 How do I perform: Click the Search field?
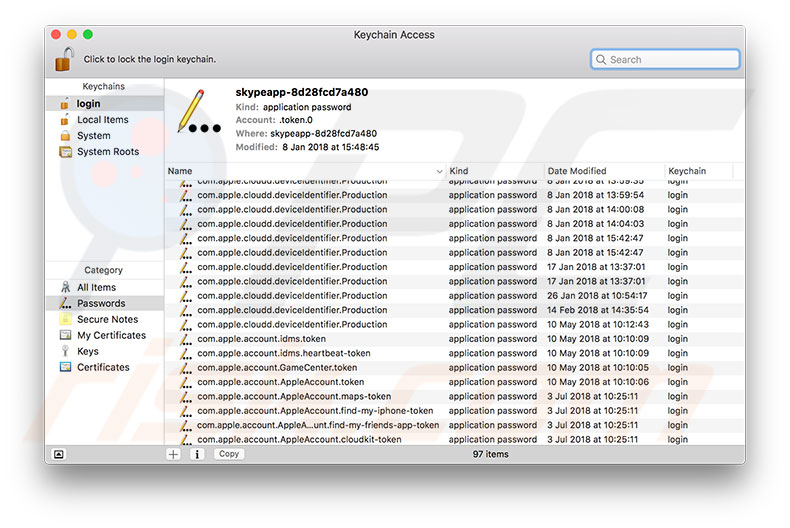point(665,60)
